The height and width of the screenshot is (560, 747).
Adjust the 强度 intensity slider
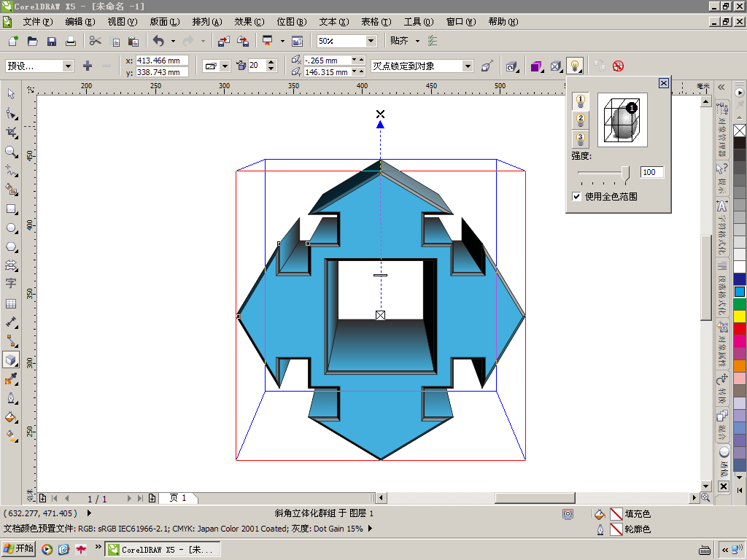point(625,174)
